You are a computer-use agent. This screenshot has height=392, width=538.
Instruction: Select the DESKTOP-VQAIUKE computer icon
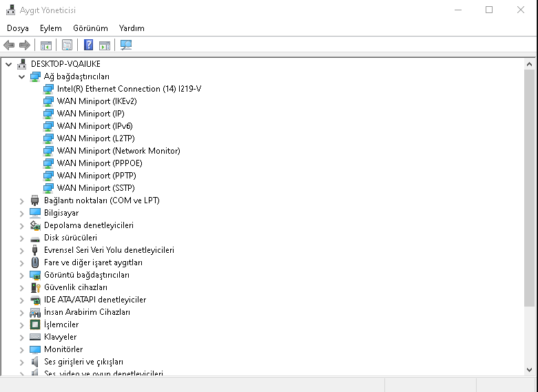(x=22, y=64)
